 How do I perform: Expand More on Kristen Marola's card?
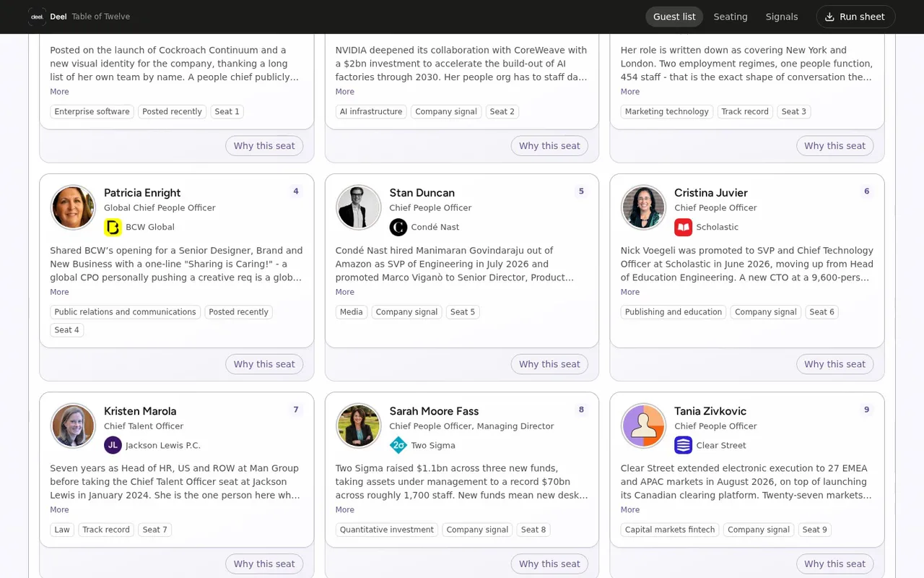[x=59, y=510]
